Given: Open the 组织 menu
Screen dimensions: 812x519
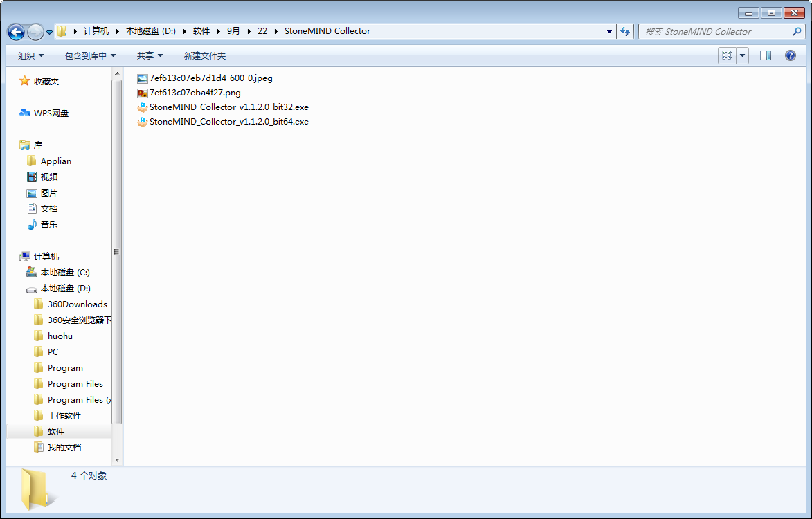Looking at the screenshot, I should [x=30, y=55].
